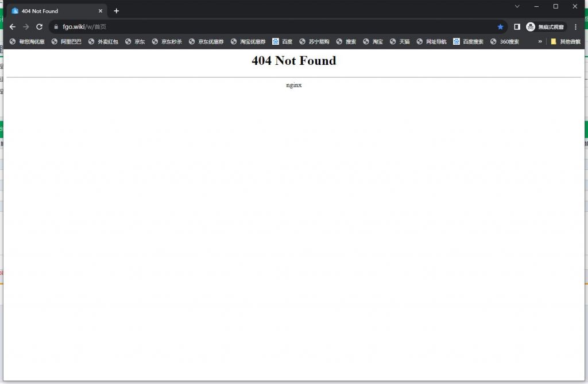Click the 360搜索 bookmark
This screenshot has height=384, width=588.
504,41
